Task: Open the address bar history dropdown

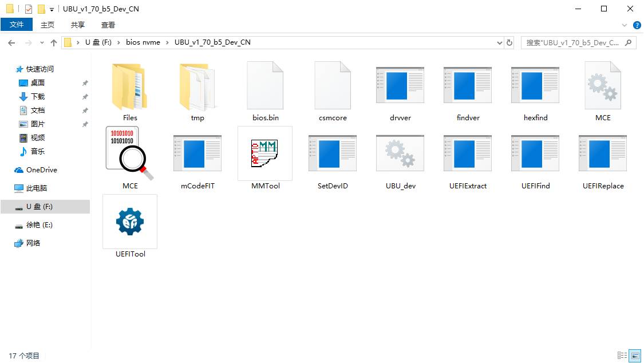Action: tap(499, 43)
